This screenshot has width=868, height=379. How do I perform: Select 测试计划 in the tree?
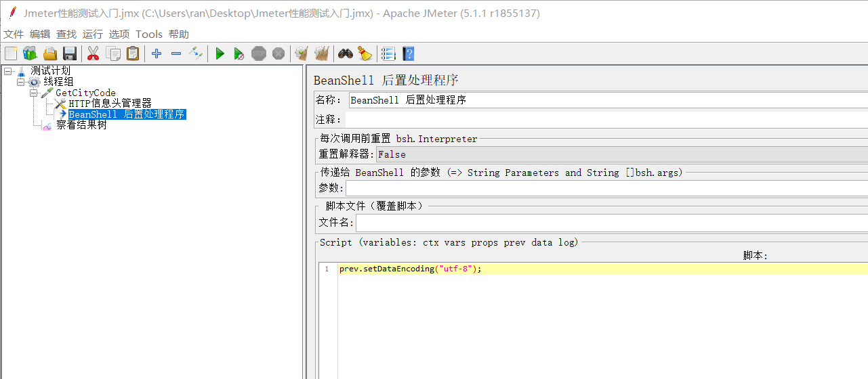pyautogui.click(x=50, y=70)
